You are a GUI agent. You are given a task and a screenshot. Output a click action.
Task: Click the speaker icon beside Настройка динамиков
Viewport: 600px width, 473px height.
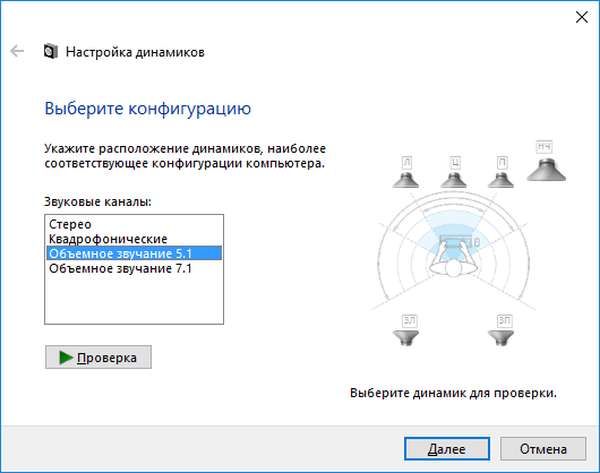coord(50,51)
